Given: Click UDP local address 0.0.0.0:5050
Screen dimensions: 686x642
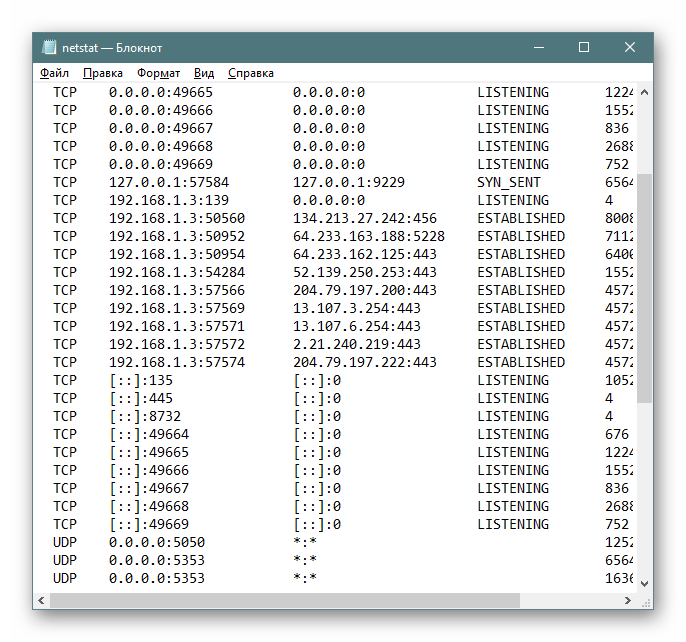Looking at the screenshot, I should pyautogui.click(x=157, y=542).
